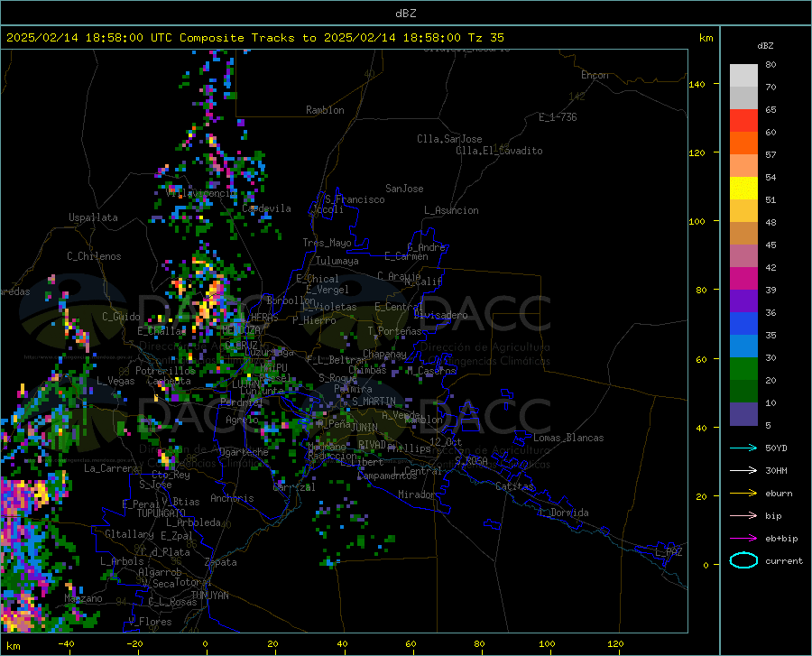Screen dimensions: 812x656
Task: Click the 'Tulumaya' place label
Action: tap(337, 261)
